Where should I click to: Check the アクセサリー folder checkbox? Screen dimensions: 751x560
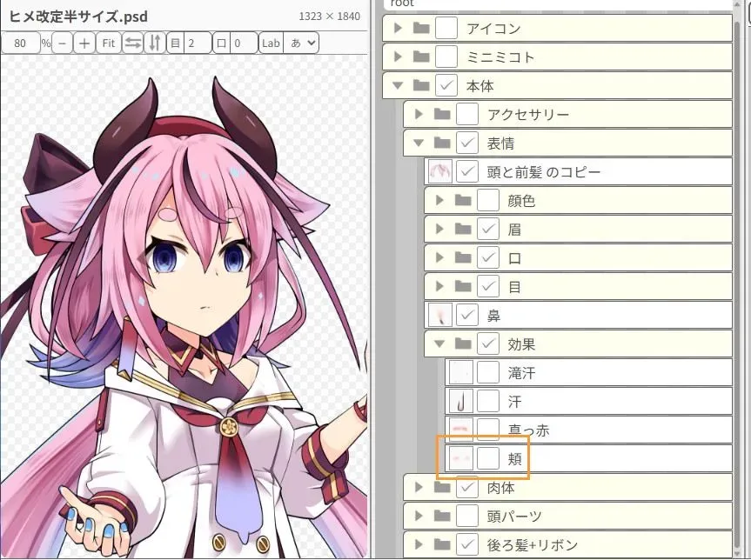(467, 115)
